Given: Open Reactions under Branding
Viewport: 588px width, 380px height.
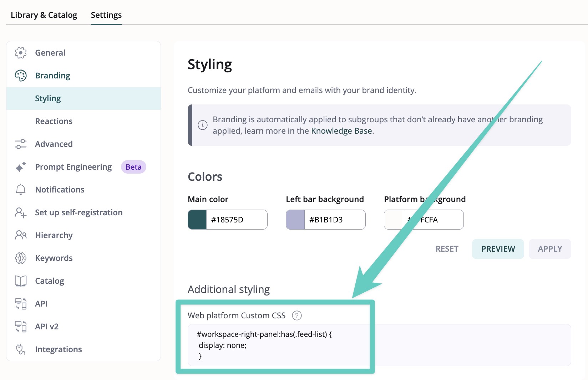Looking at the screenshot, I should [54, 121].
